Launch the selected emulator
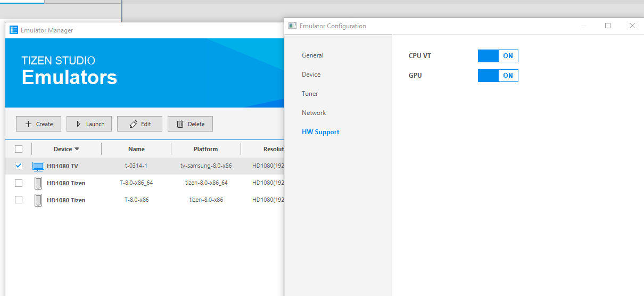The image size is (644, 296). [x=89, y=124]
